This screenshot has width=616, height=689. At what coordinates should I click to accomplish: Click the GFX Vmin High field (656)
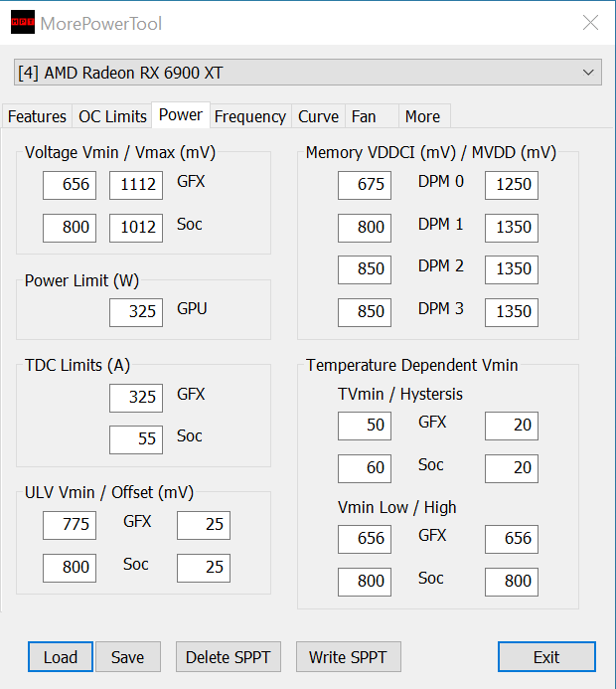click(x=512, y=539)
